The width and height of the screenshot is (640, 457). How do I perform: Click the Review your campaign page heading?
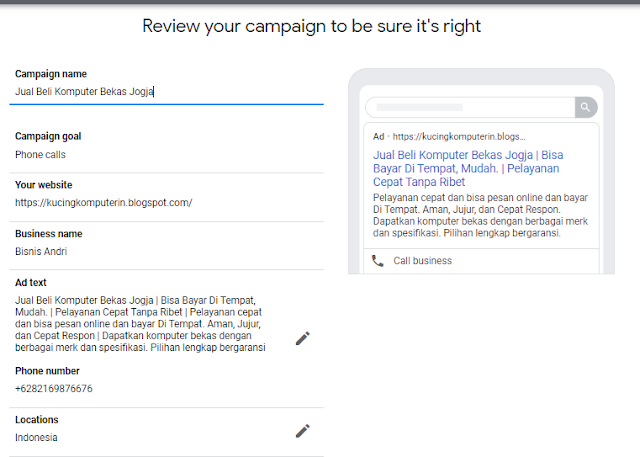coord(311,26)
